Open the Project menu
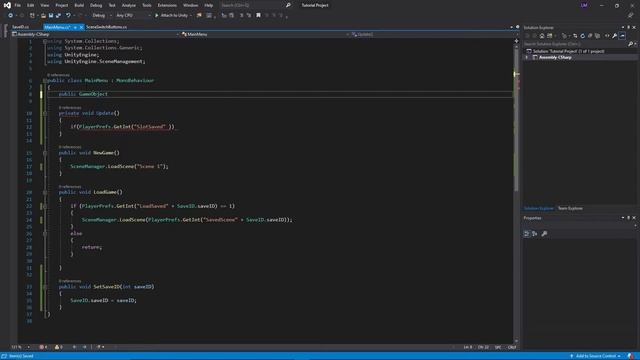 pyautogui.click(x=62, y=5)
